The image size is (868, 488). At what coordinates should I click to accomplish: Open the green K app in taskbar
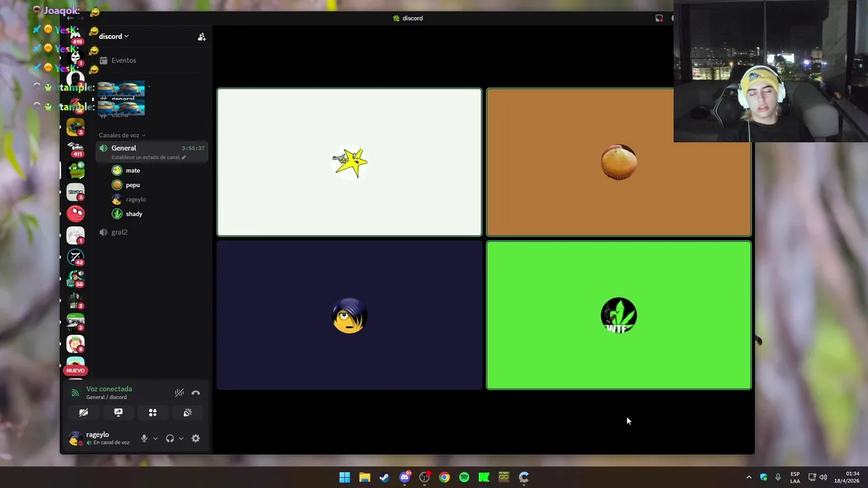pos(484,477)
